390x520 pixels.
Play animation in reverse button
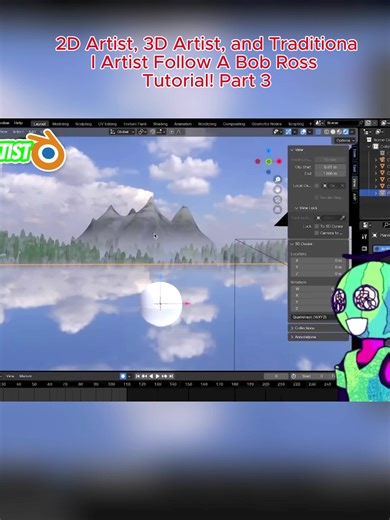151,376
